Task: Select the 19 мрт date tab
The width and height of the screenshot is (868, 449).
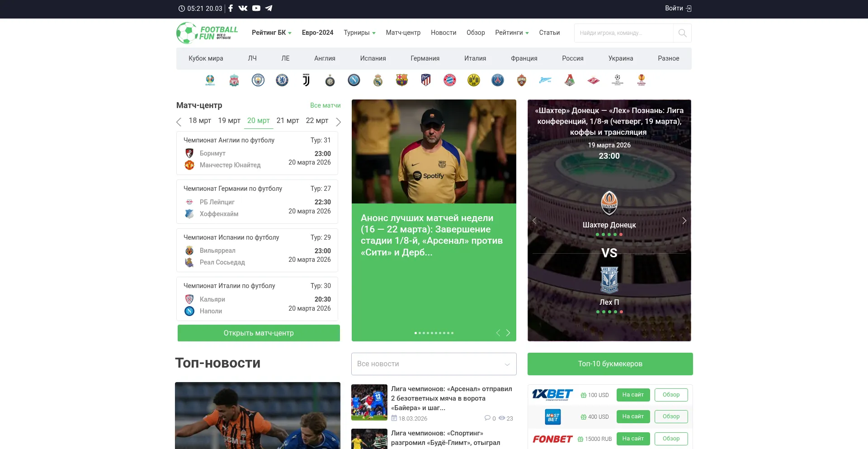Action: point(229,121)
